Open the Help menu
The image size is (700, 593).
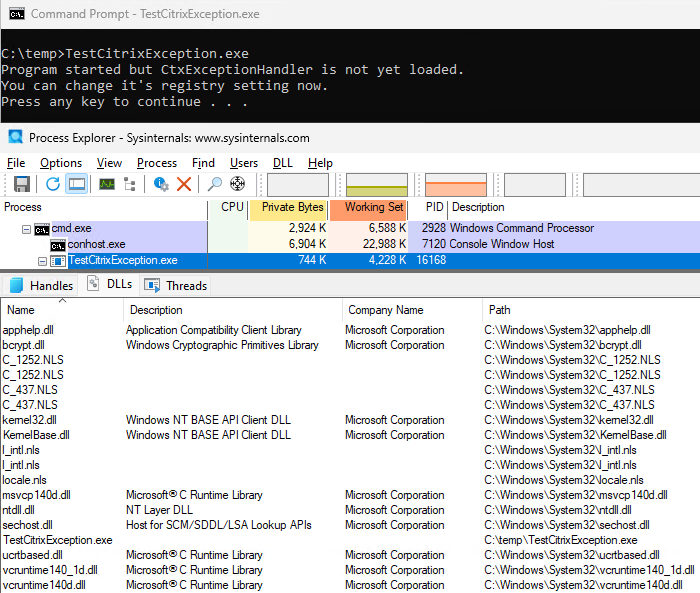coord(320,163)
